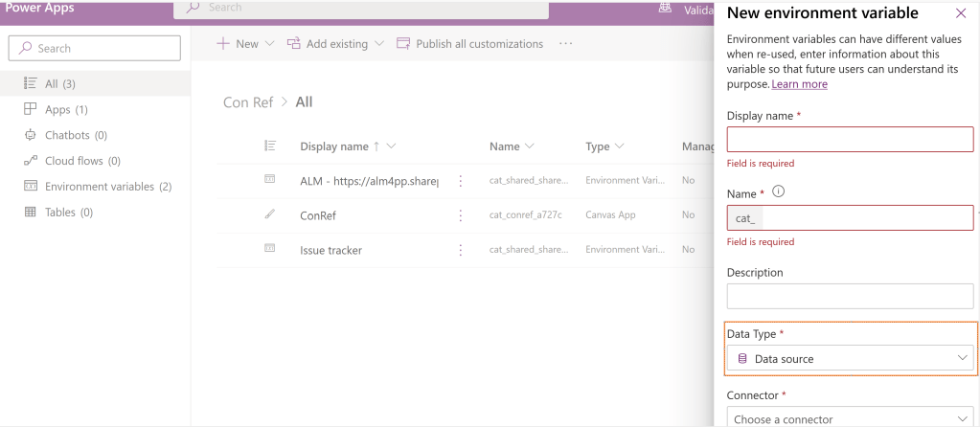Select Cloud flows in sidebar

click(x=81, y=161)
